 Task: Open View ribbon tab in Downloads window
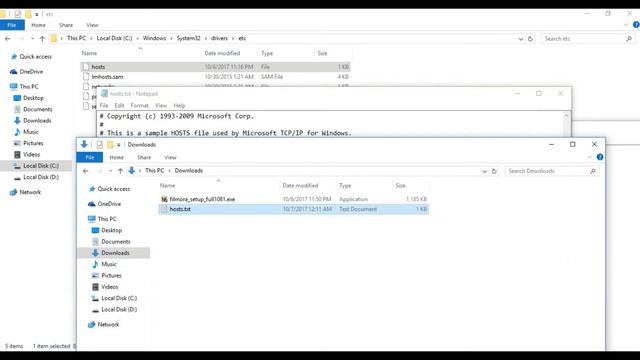pyautogui.click(x=170, y=157)
